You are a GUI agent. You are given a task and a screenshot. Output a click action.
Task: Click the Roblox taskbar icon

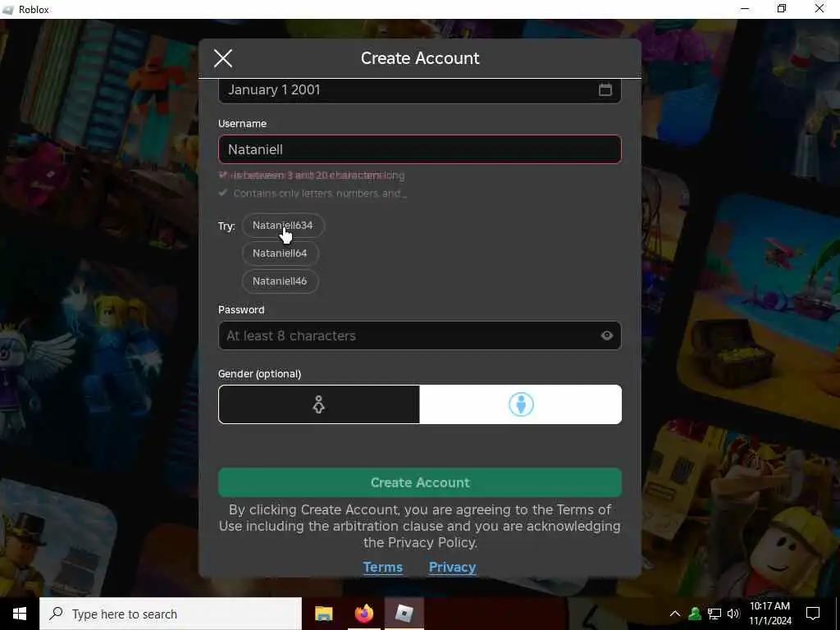(404, 614)
